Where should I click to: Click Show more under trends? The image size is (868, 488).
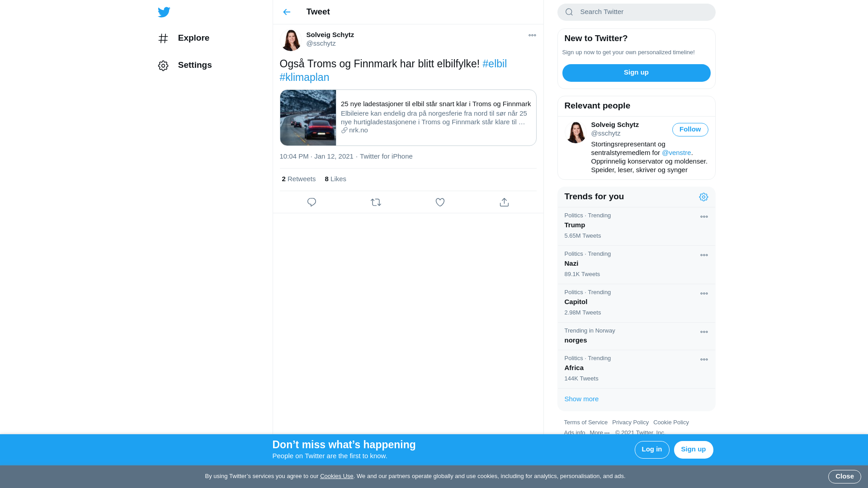[x=581, y=399]
